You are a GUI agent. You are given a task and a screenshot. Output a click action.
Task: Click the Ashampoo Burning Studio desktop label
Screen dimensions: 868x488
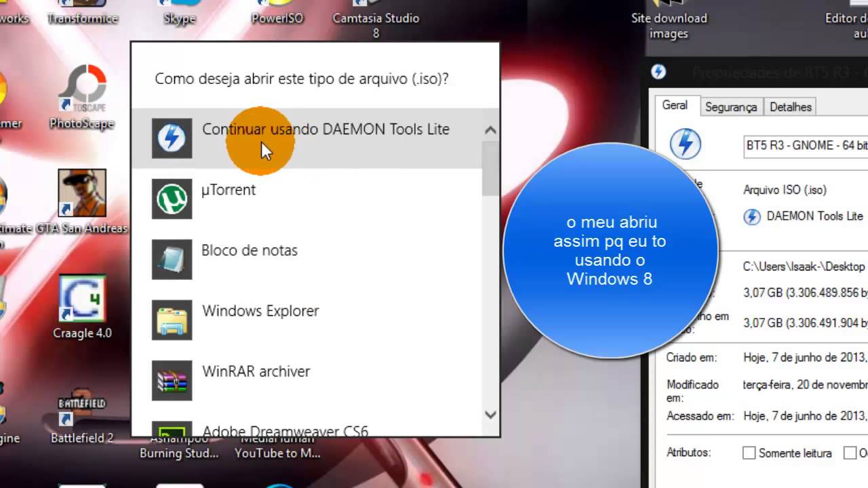pyautogui.click(x=179, y=447)
